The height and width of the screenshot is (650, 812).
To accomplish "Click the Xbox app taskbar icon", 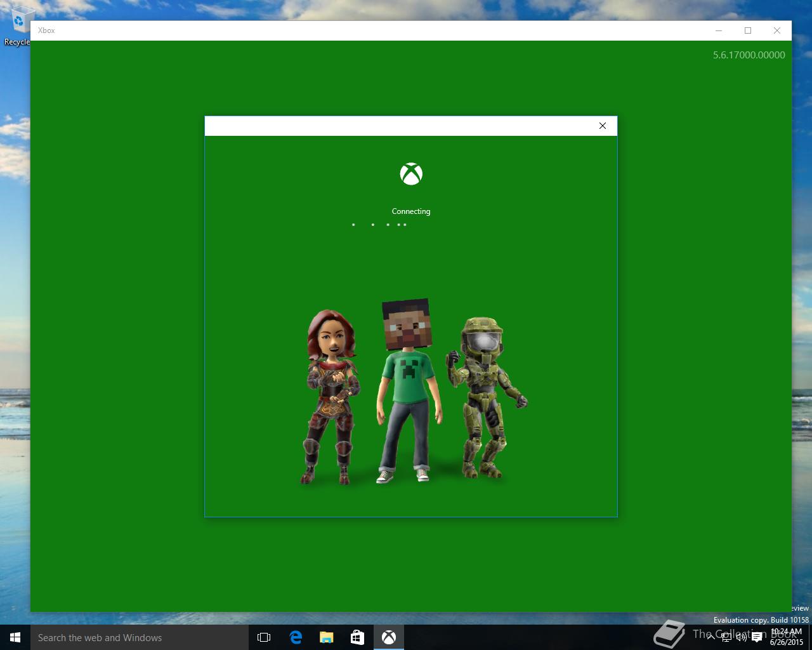I will [x=389, y=637].
